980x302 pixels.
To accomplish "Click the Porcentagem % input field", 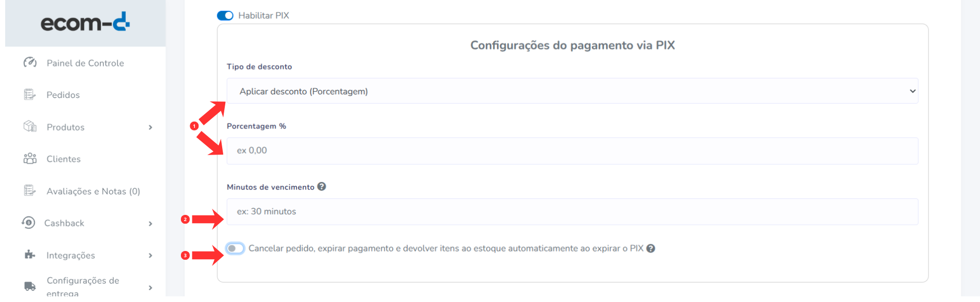I will coord(572,150).
